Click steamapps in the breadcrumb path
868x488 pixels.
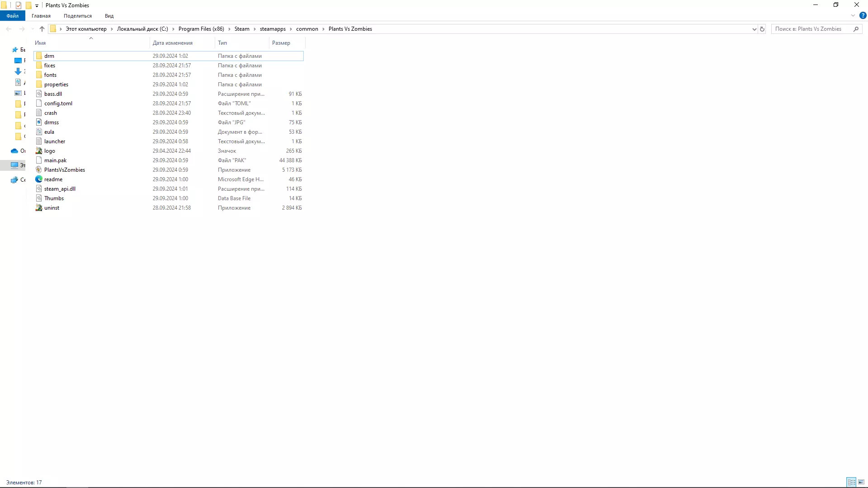click(273, 29)
